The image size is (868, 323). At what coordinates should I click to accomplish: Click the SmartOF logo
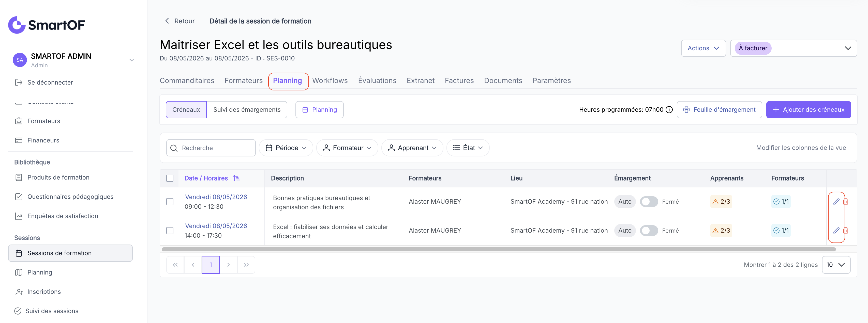tap(47, 25)
